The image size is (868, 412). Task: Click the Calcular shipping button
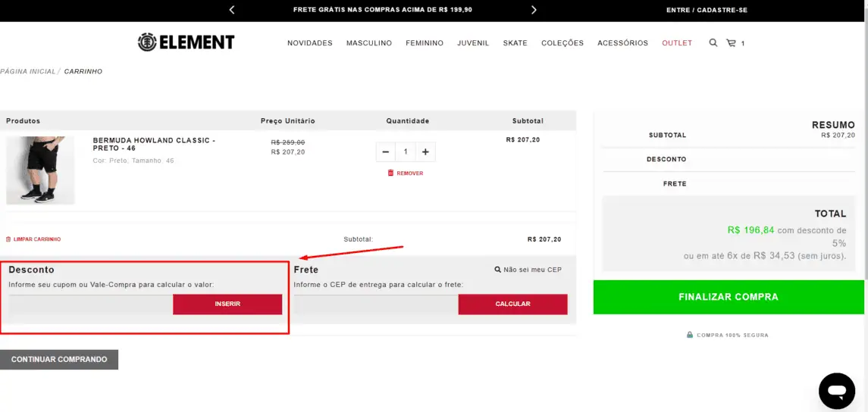(x=512, y=304)
